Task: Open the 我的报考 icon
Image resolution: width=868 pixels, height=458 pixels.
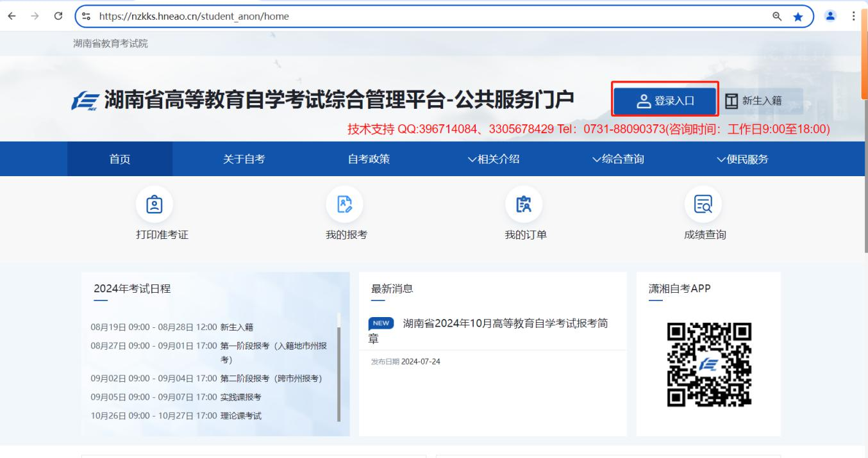Action: [346, 204]
